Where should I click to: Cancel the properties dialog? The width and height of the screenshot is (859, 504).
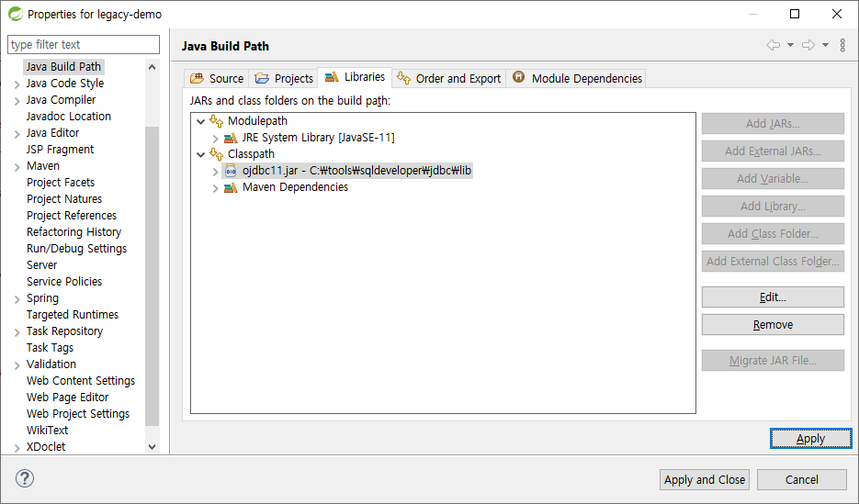(801, 479)
